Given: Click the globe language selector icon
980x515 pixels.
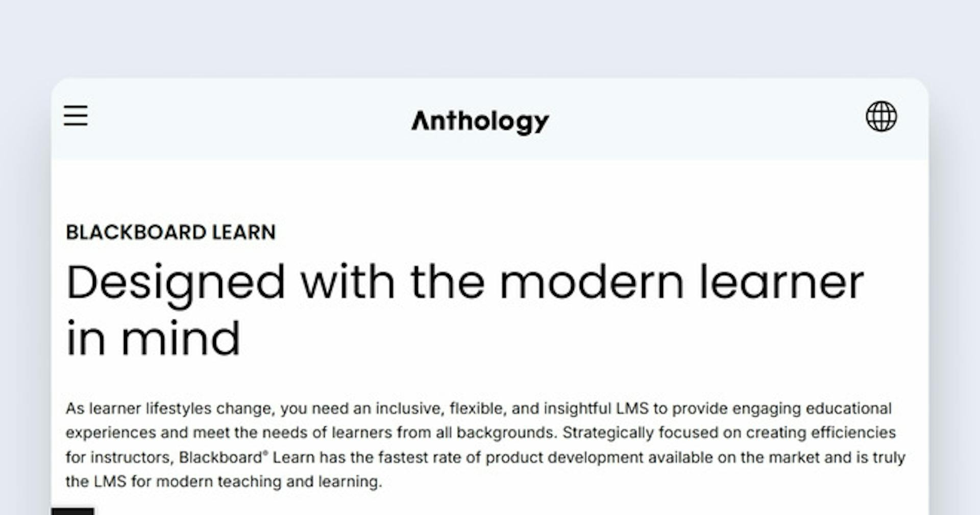Looking at the screenshot, I should (881, 116).
